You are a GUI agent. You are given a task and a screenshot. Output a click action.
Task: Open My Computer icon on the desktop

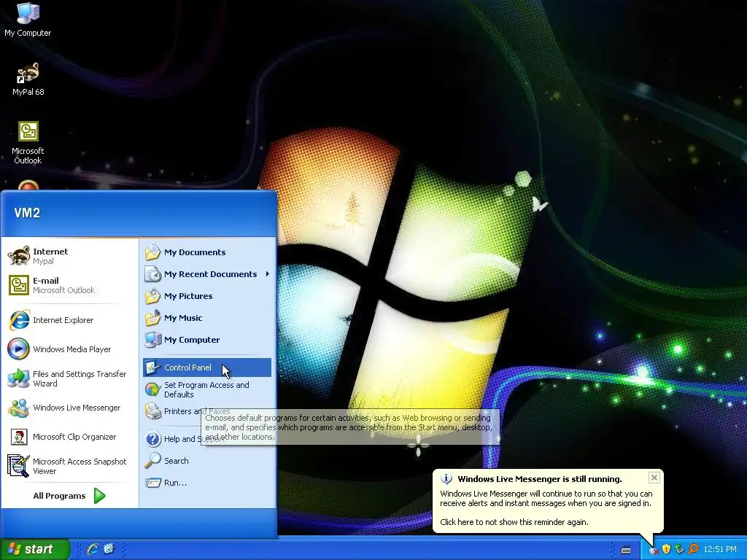click(28, 20)
